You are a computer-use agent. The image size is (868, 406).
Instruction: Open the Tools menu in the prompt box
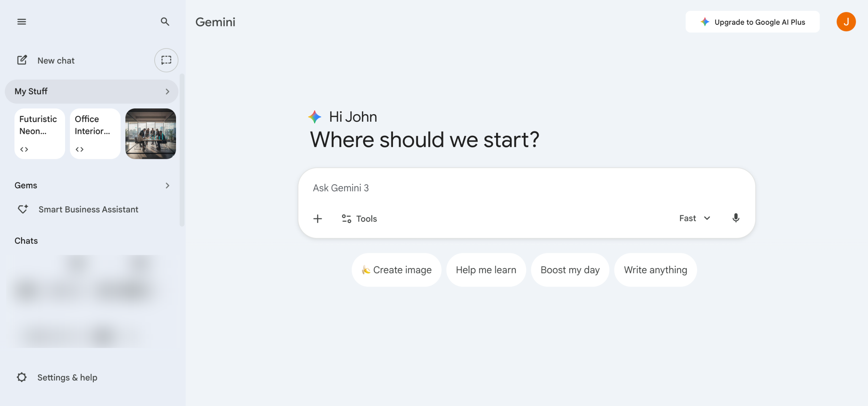point(359,219)
